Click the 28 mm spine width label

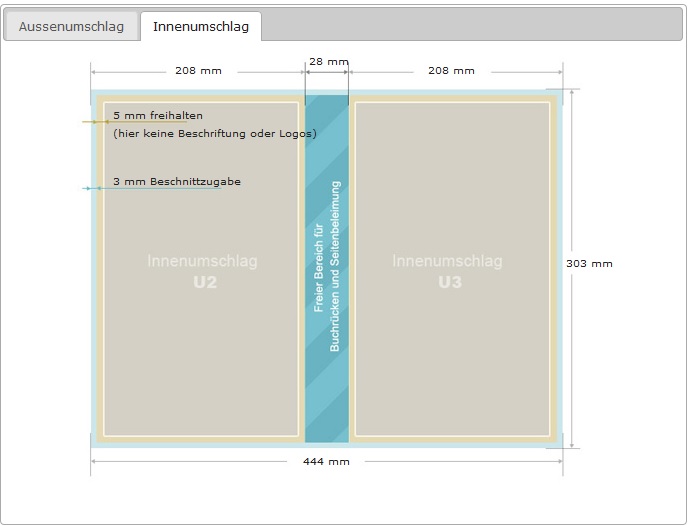(329, 62)
